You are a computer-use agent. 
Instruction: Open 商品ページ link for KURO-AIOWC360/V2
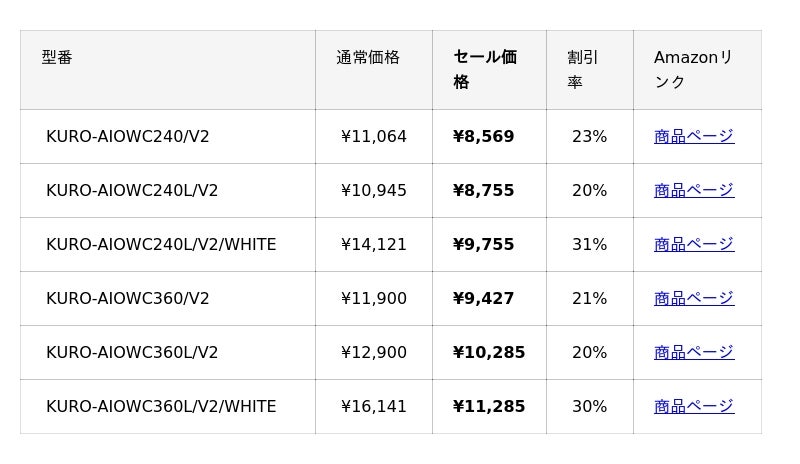(694, 299)
